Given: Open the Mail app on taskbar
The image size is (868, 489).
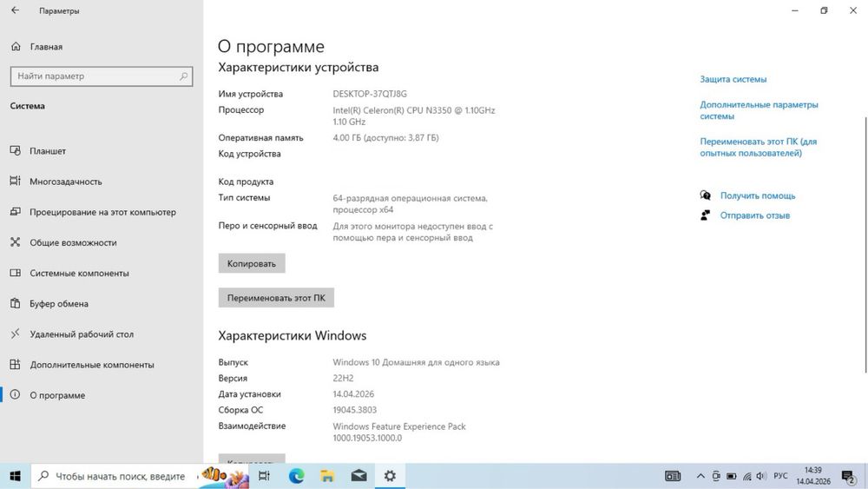Looking at the screenshot, I should (358, 476).
